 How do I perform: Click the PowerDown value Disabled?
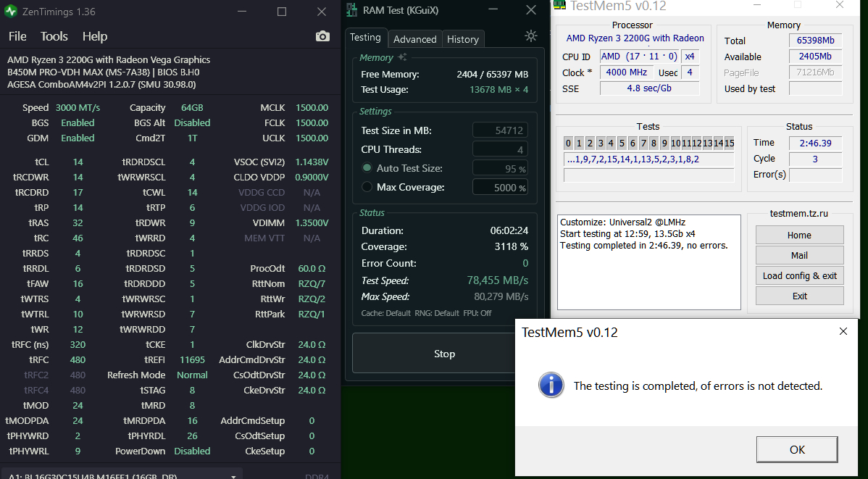(192, 451)
